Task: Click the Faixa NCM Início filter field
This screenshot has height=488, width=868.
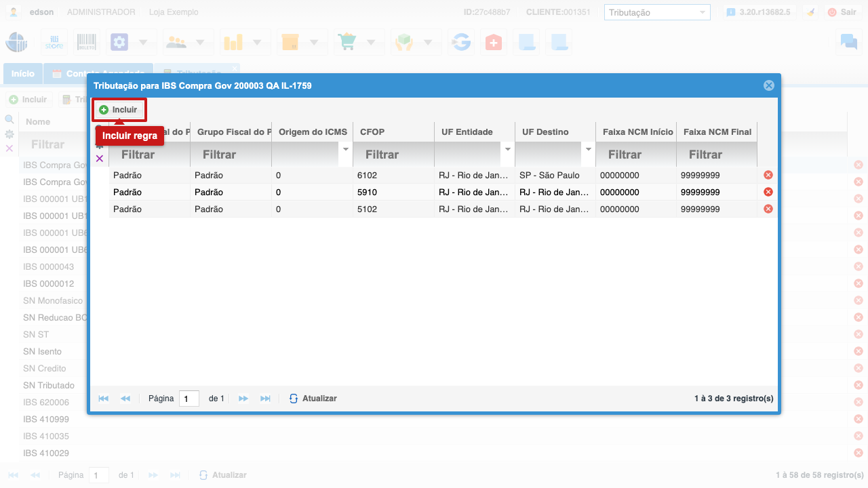Action: (x=635, y=155)
